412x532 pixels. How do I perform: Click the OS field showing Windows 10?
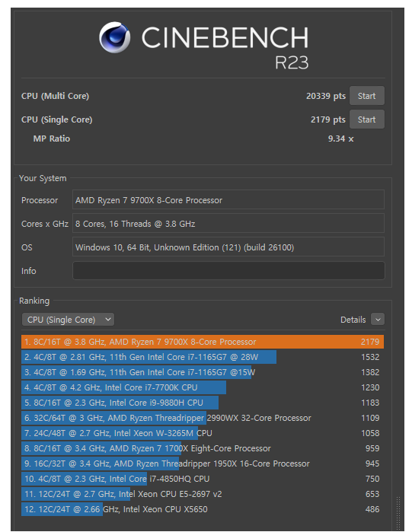(x=228, y=247)
